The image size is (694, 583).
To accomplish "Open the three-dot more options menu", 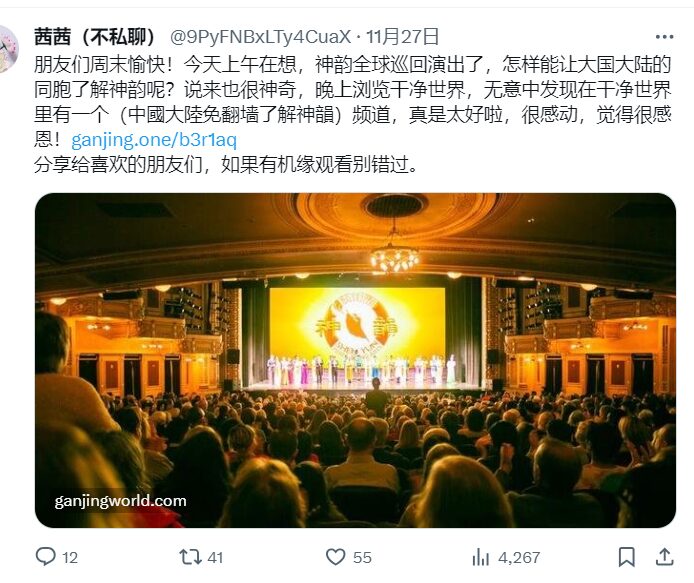I will 664,37.
